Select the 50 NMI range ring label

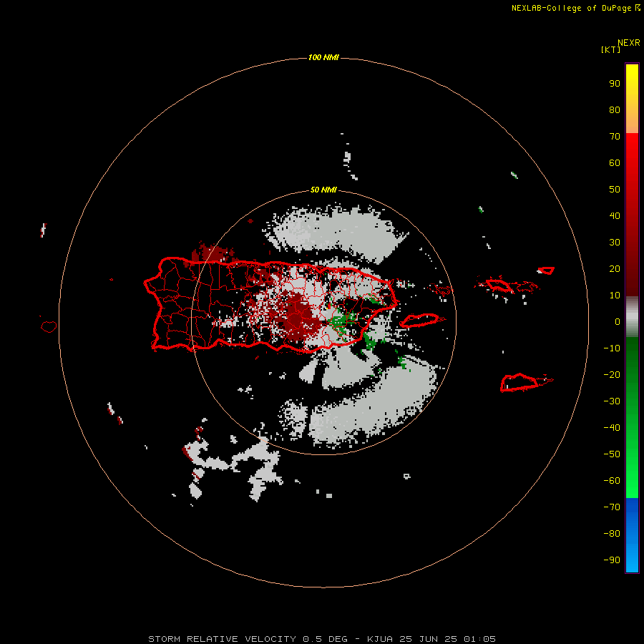coord(323,190)
